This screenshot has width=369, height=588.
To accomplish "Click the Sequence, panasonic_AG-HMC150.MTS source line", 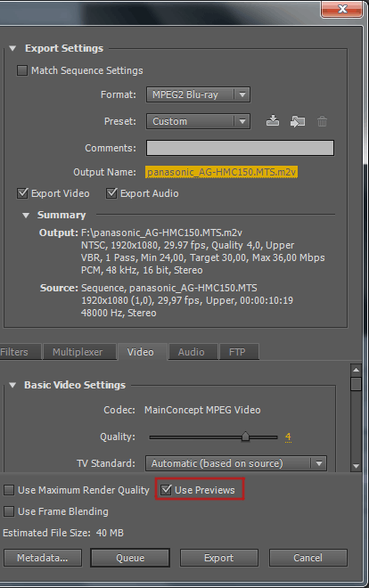I will 169,288.
